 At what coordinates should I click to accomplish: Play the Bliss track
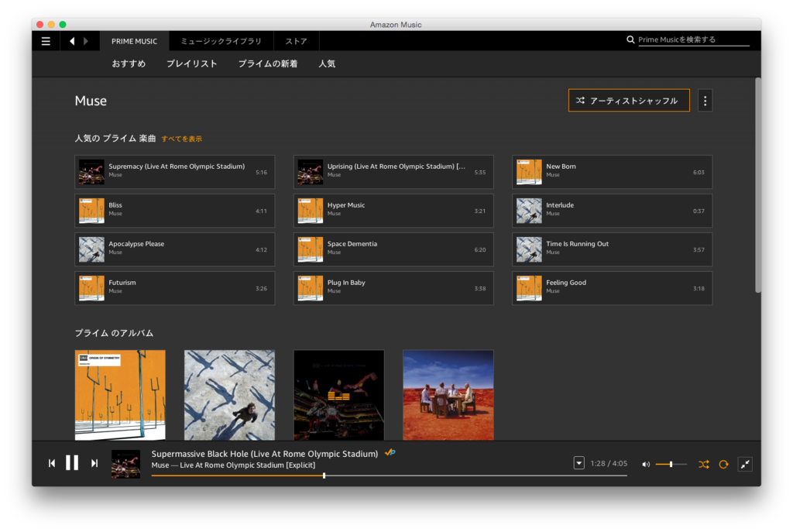click(174, 211)
